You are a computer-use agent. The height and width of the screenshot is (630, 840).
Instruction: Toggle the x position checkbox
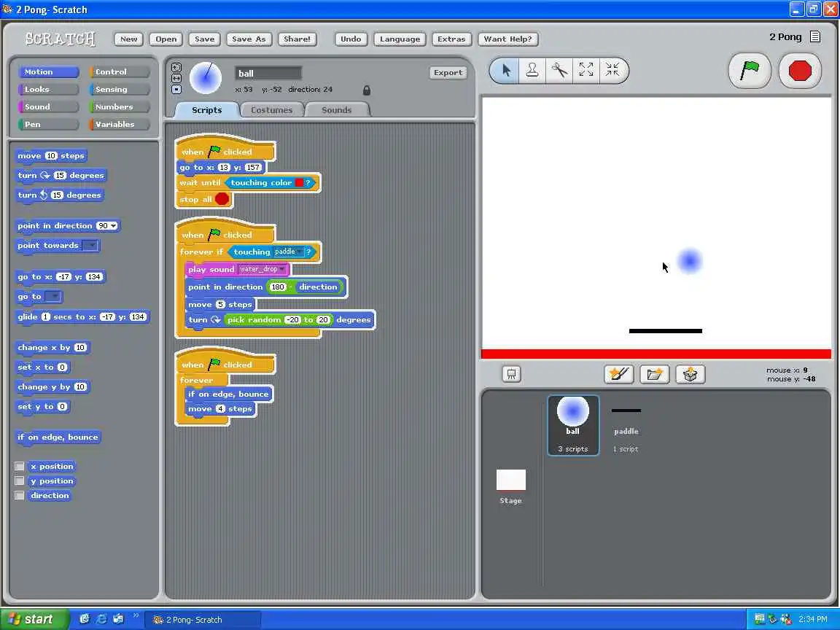pyautogui.click(x=19, y=466)
